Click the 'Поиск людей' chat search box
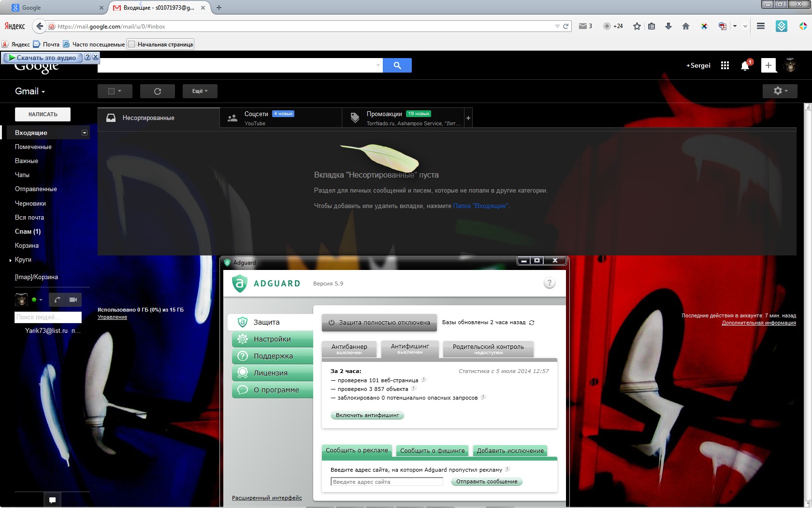This screenshot has width=812, height=508. point(48,317)
